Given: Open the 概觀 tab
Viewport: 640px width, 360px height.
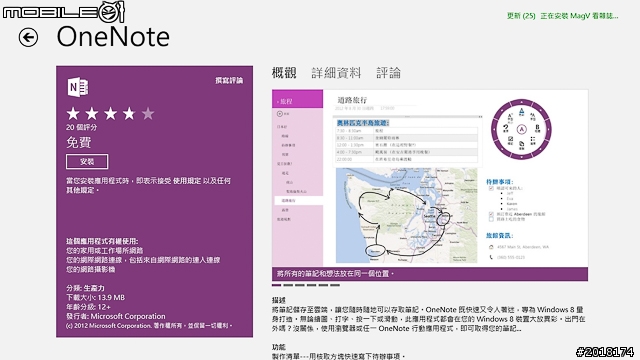Looking at the screenshot, I should [x=284, y=73].
